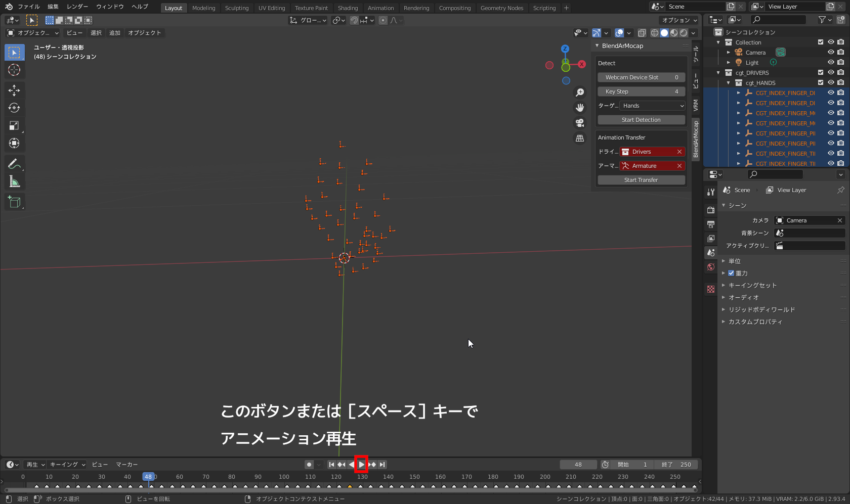Image resolution: width=850 pixels, height=504 pixels.
Task: Open the オプション dropdown
Action: click(x=679, y=20)
